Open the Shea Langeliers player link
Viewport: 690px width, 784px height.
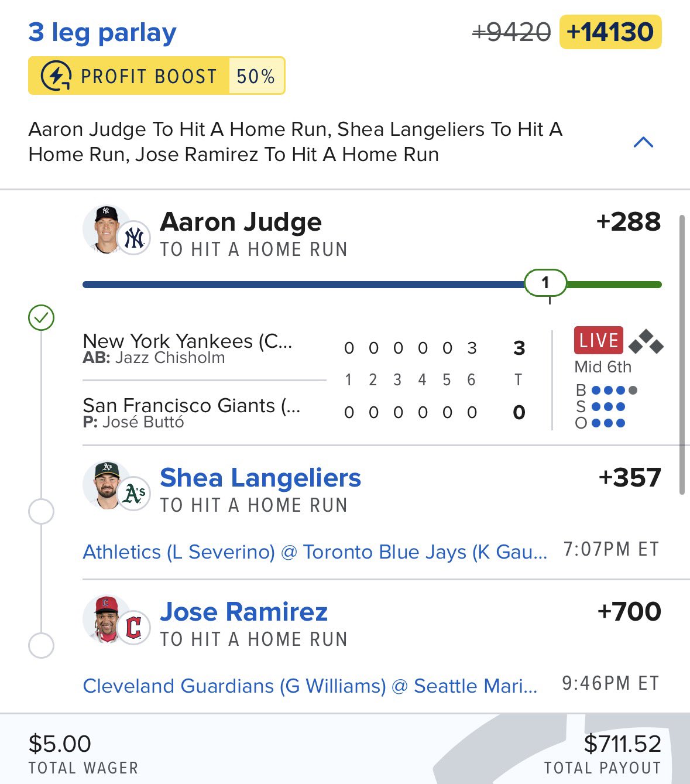260,478
